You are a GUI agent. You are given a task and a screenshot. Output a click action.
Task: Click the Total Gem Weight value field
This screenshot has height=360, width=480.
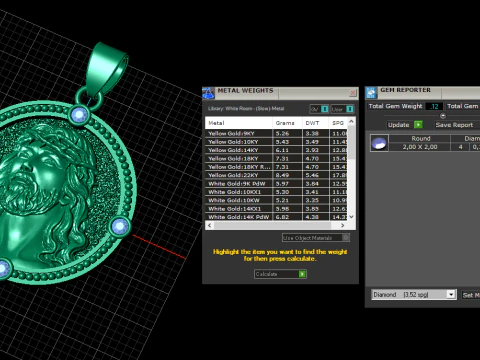(x=434, y=106)
